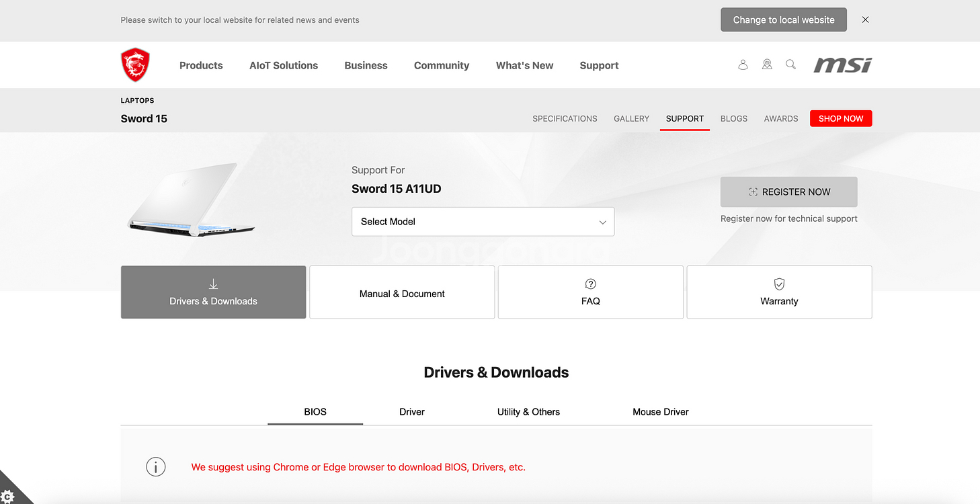Open the FAQ card
The height and width of the screenshot is (504, 980).
pos(591,292)
